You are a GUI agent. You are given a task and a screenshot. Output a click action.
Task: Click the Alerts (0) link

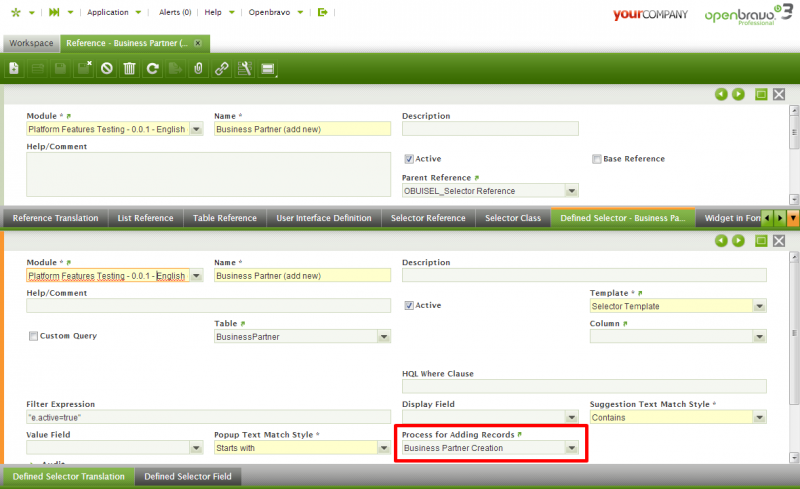click(x=175, y=12)
